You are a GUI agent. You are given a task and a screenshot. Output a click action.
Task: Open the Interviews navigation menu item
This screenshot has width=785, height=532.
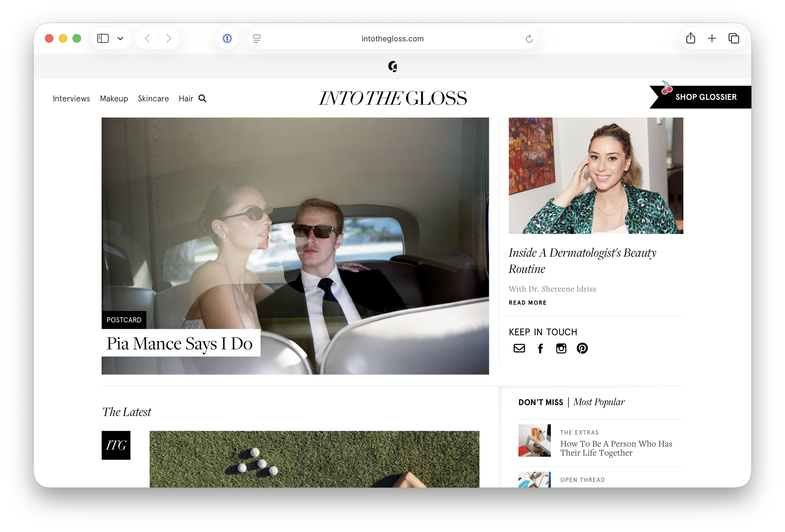(x=71, y=99)
